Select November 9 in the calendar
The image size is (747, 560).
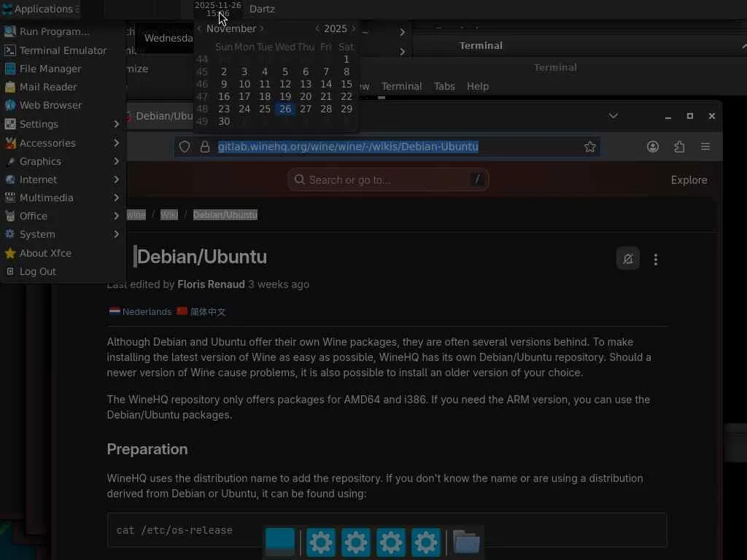click(x=224, y=85)
